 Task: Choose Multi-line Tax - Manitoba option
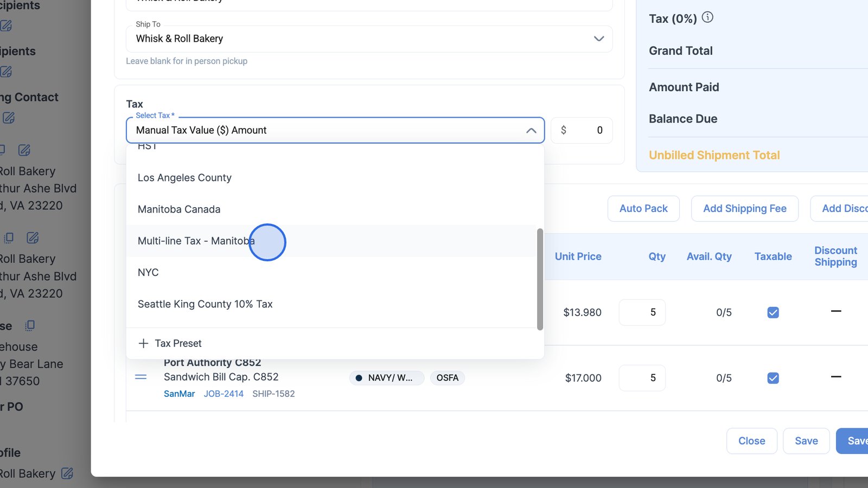196,241
